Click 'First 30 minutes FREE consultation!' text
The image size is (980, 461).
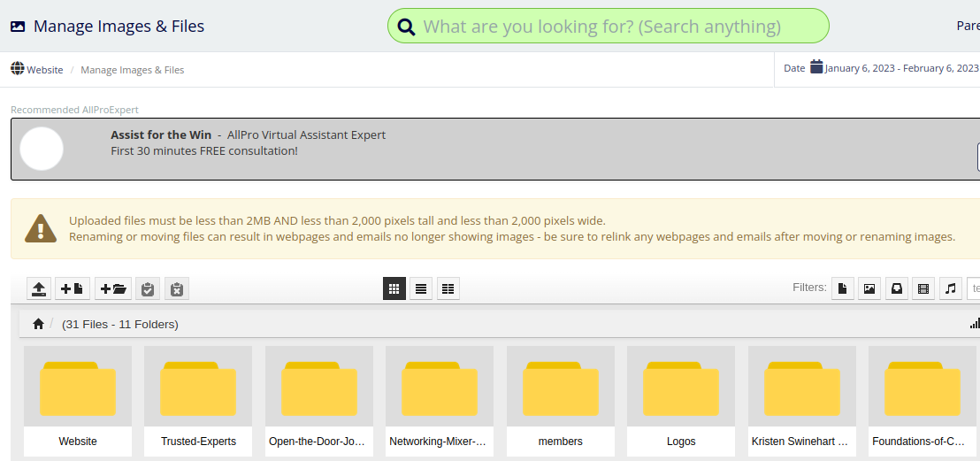pyautogui.click(x=204, y=150)
